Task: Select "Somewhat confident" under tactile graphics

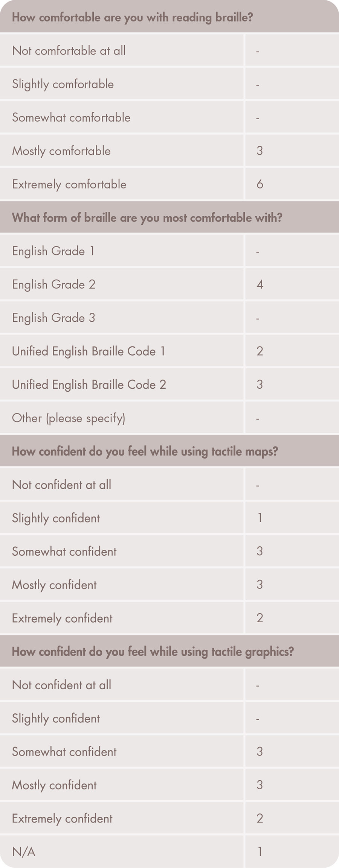Action: click(x=64, y=751)
